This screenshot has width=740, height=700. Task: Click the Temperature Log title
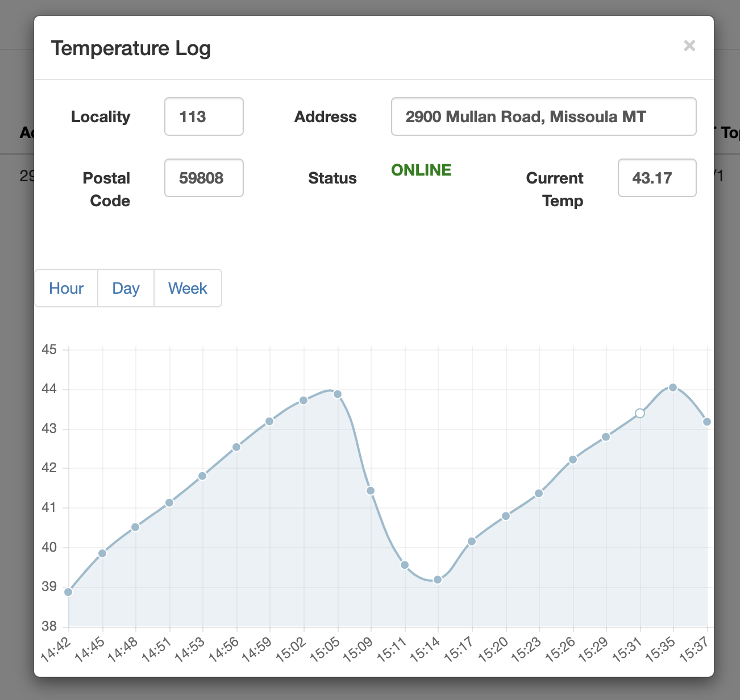[x=131, y=48]
